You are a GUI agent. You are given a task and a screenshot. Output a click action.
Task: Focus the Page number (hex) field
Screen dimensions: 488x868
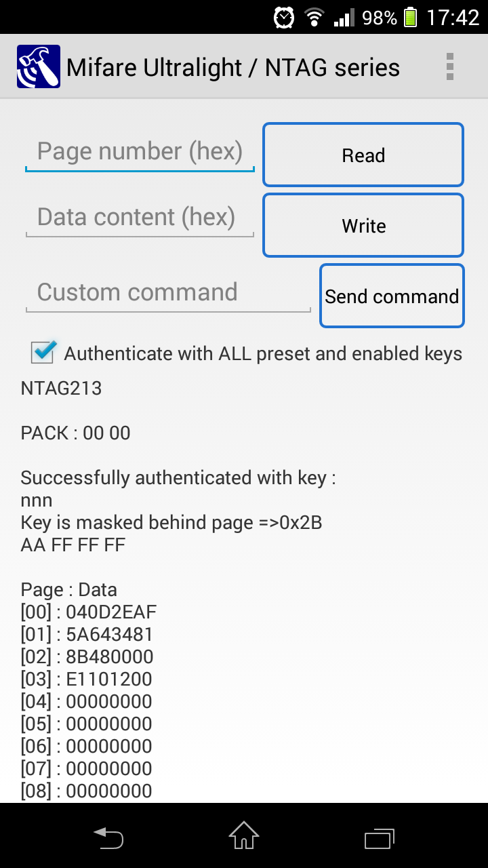click(x=140, y=152)
